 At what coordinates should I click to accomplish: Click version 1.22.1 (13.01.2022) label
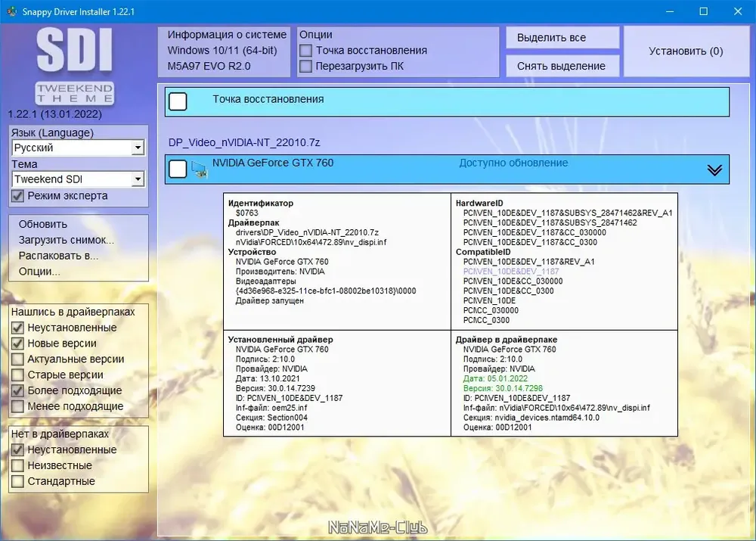[55, 114]
